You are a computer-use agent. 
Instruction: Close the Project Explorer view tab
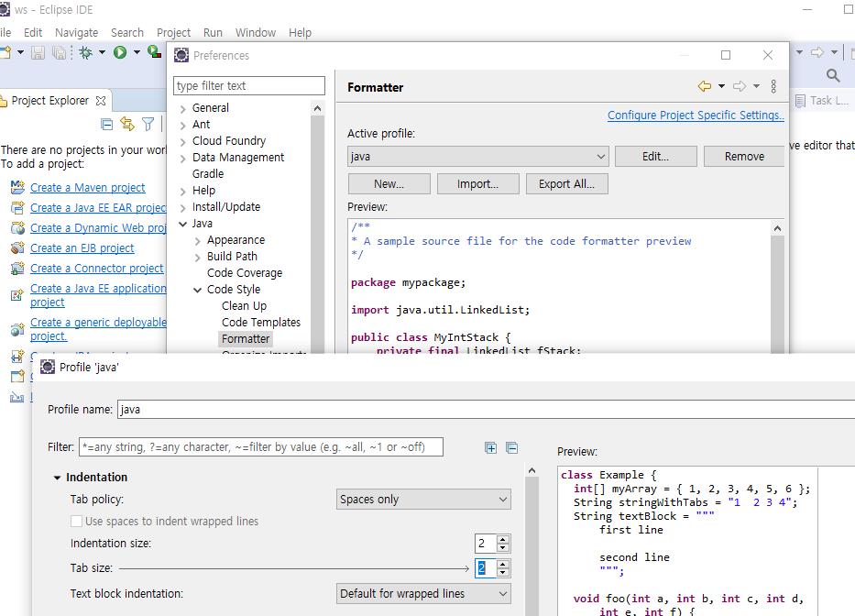[x=100, y=101]
